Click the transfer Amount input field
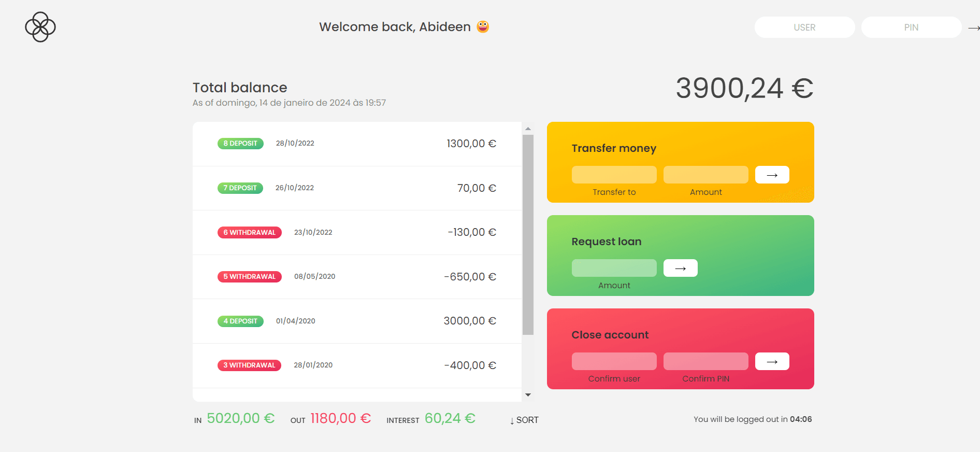 [x=705, y=175]
